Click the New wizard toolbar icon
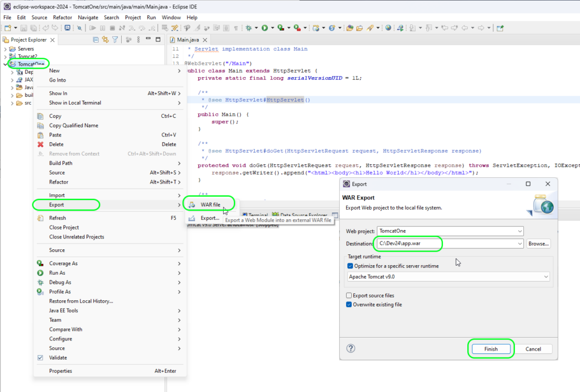This screenshot has width=580, height=392. (x=7, y=28)
